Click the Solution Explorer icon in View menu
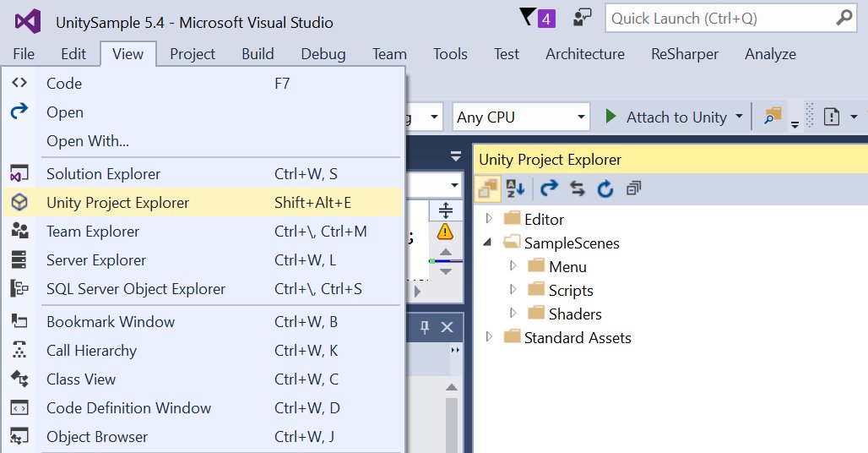The height and width of the screenshot is (453, 868). [19, 173]
